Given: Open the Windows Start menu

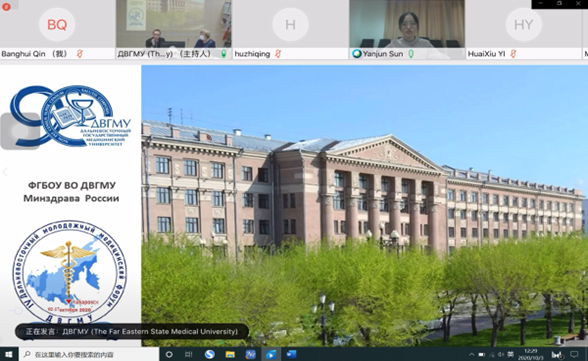Looking at the screenshot, I should [x=9, y=354].
